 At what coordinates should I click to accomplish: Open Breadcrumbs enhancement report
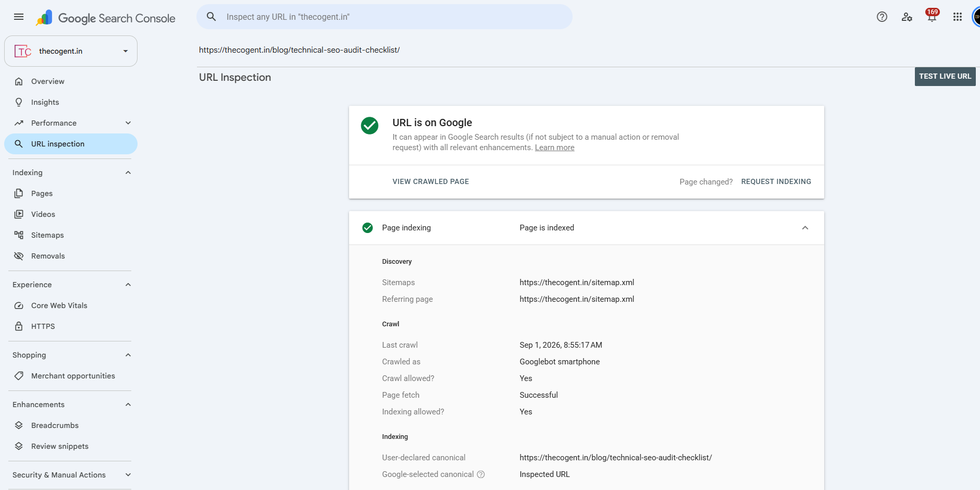tap(71, 425)
